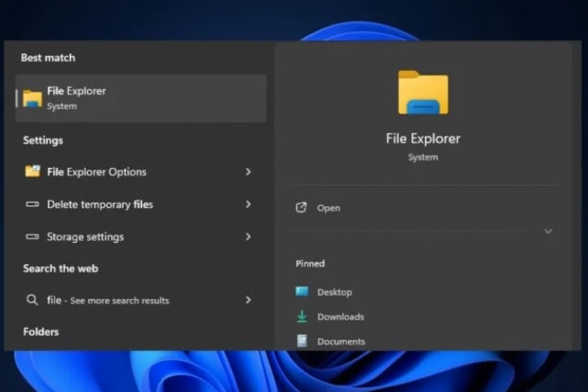
Task: Expand the File Explorer Options chevron
Action: (x=248, y=172)
